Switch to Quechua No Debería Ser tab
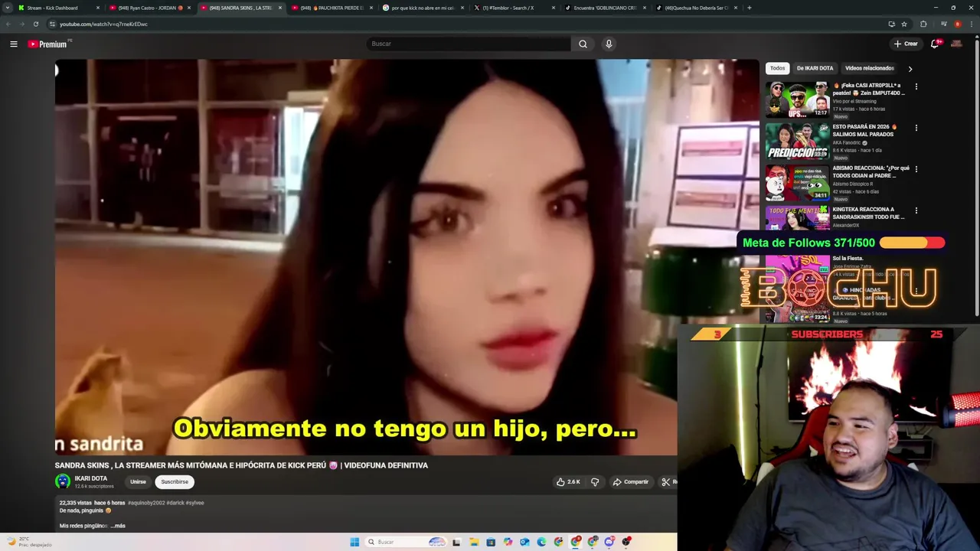The image size is (980, 551). coord(697,8)
